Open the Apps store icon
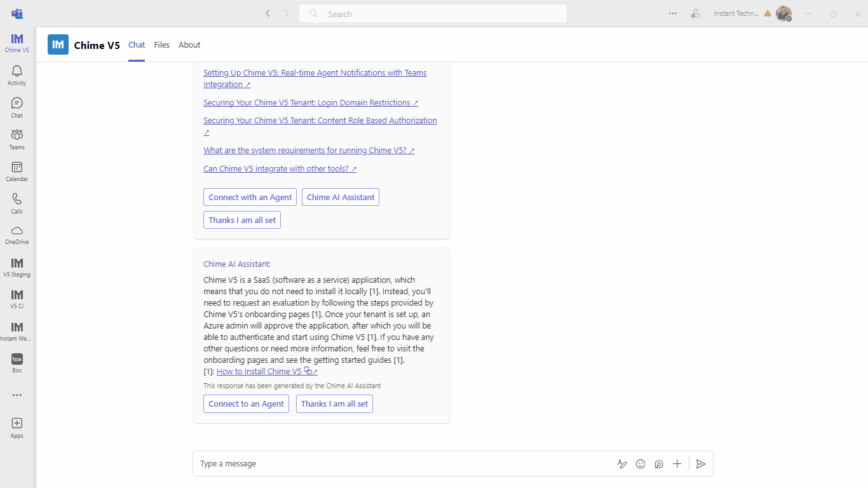The image size is (868, 488). 17,428
